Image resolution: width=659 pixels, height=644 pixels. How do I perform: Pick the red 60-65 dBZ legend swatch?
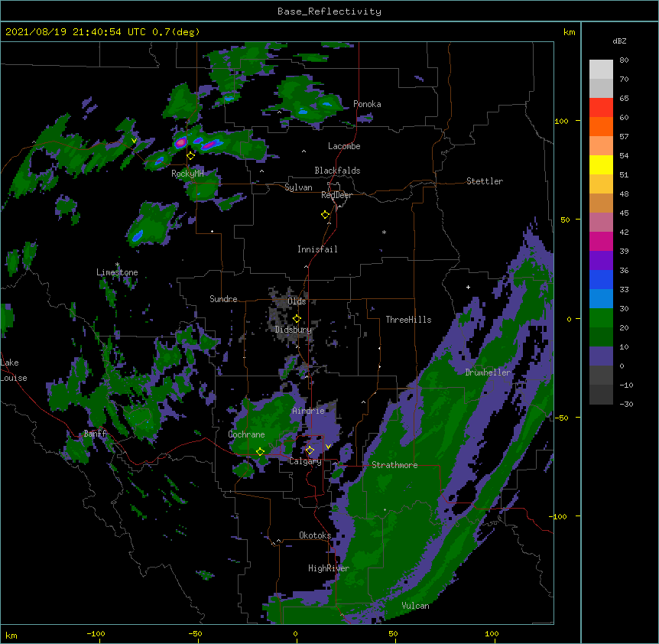pos(601,108)
